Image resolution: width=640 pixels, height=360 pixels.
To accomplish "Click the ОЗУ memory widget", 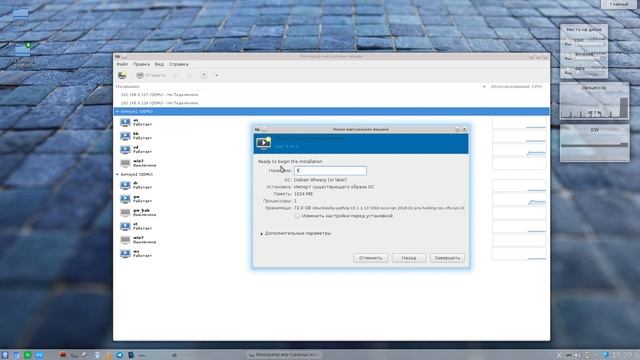I will pos(594,144).
